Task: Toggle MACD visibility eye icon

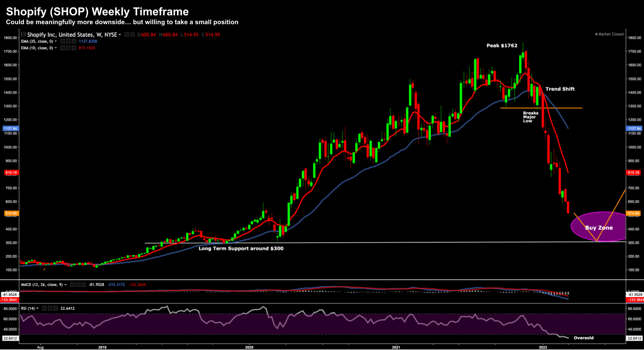Action: (x=72, y=285)
